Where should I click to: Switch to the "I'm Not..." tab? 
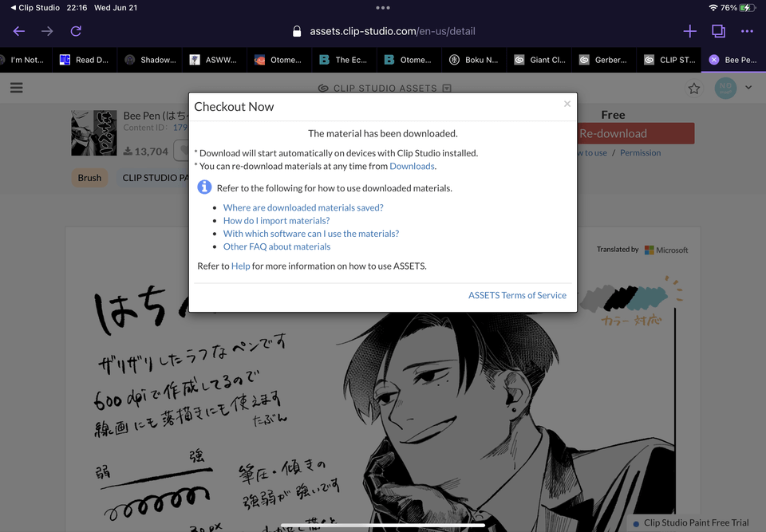(x=26, y=60)
